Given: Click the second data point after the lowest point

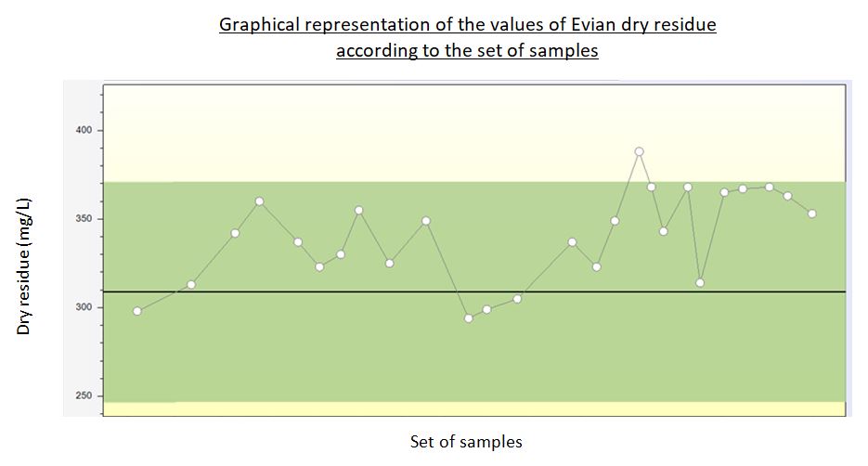Looking at the screenshot, I should [517, 299].
